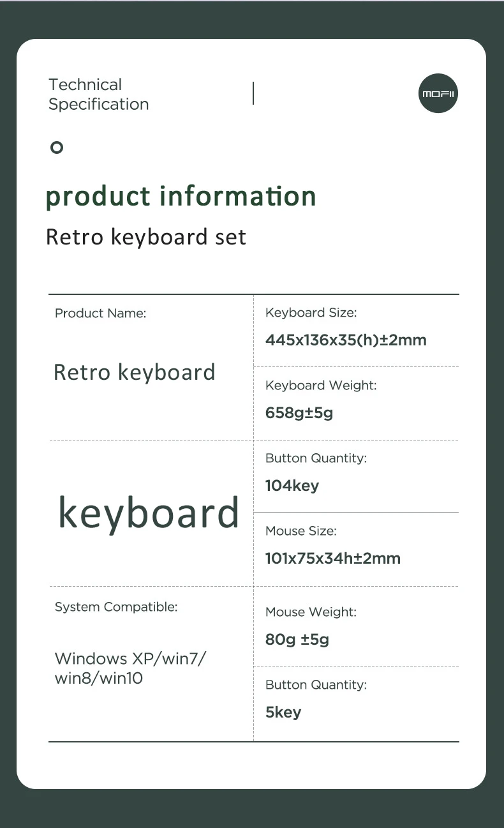This screenshot has height=828, width=504.
Task: Select the 101x75x34h±2mm mouse dimension
Action: click(x=333, y=558)
